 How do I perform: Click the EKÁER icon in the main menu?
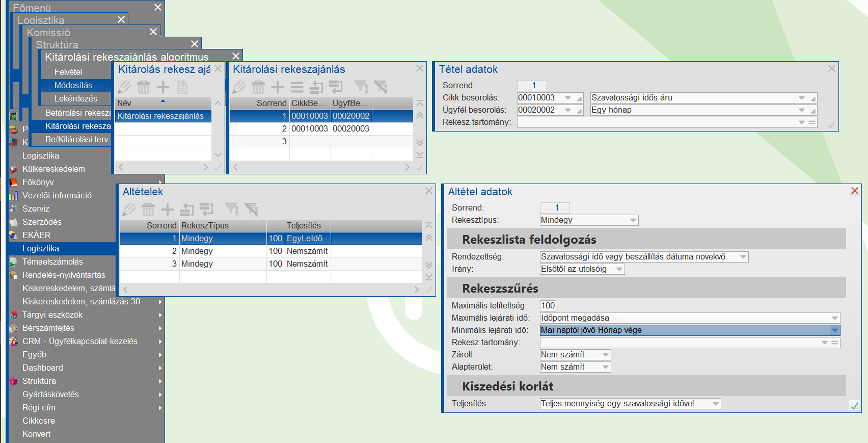click(14, 236)
